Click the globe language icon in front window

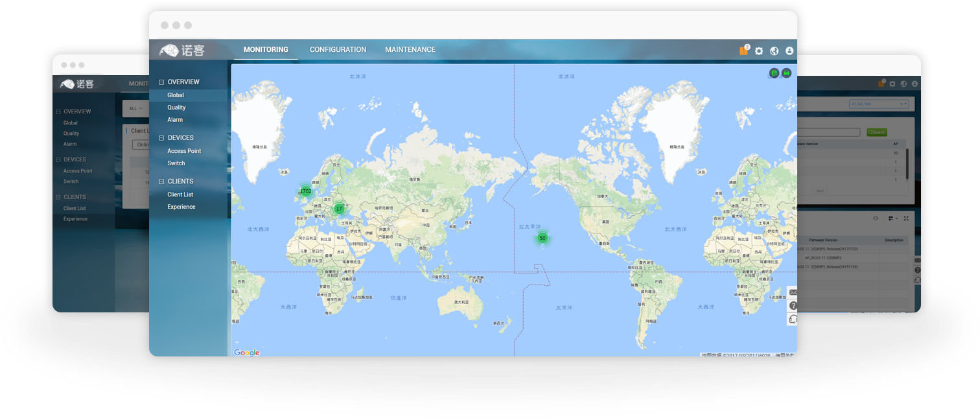click(774, 51)
